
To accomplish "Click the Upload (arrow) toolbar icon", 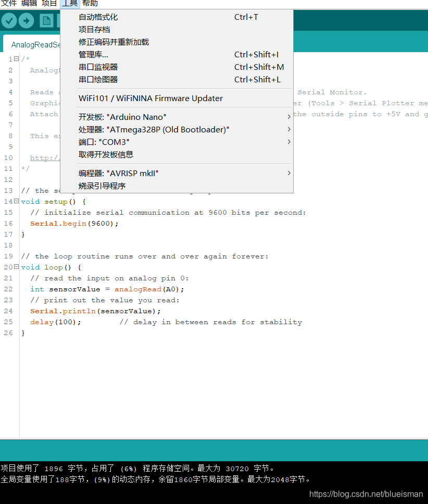I will (x=26, y=20).
